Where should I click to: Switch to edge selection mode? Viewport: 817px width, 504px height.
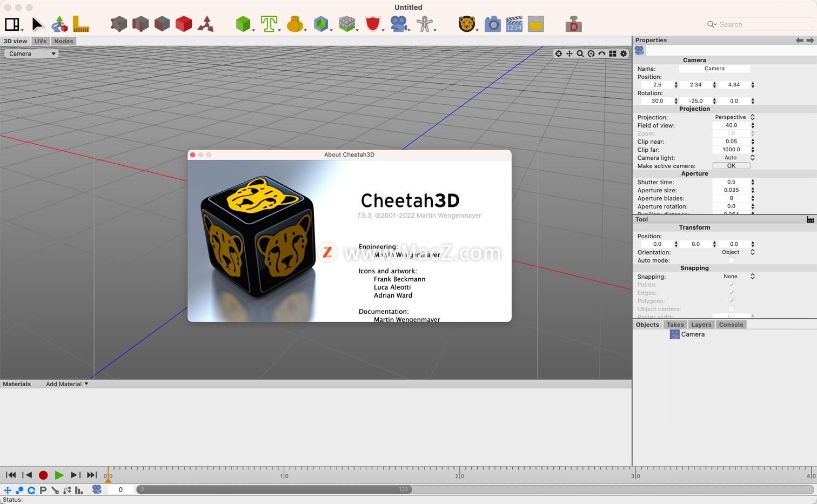tap(140, 24)
